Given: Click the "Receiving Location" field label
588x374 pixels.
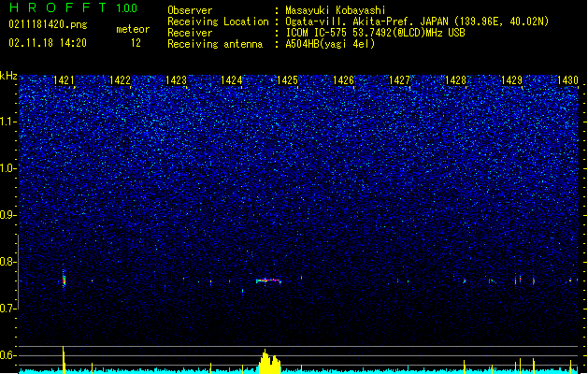Looking at the screenshot, I should (218, 22).
